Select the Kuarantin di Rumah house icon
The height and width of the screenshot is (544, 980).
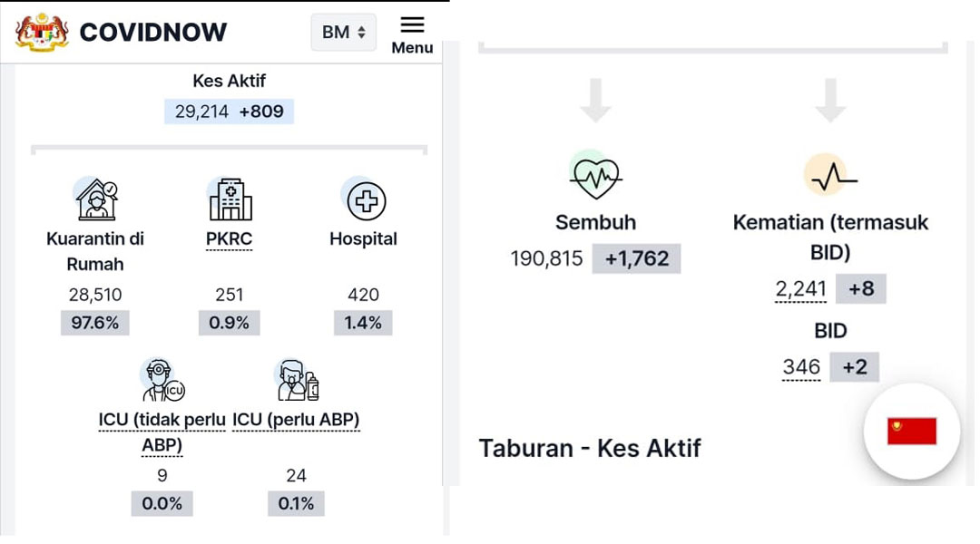point(95,199)
